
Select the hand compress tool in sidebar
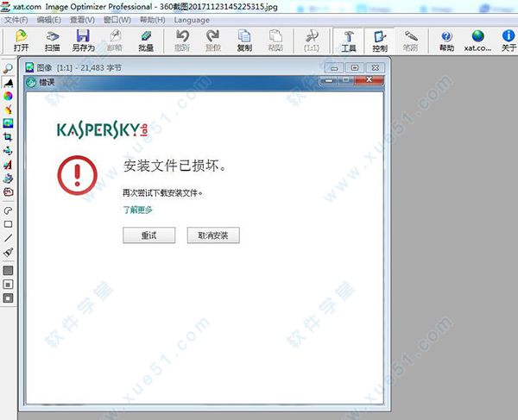click(8, 192)
